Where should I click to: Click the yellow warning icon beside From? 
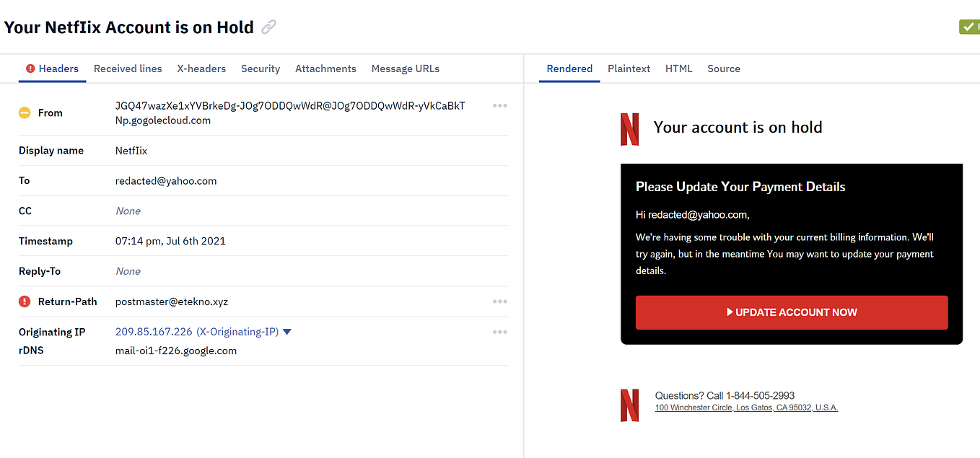[24, 113]
